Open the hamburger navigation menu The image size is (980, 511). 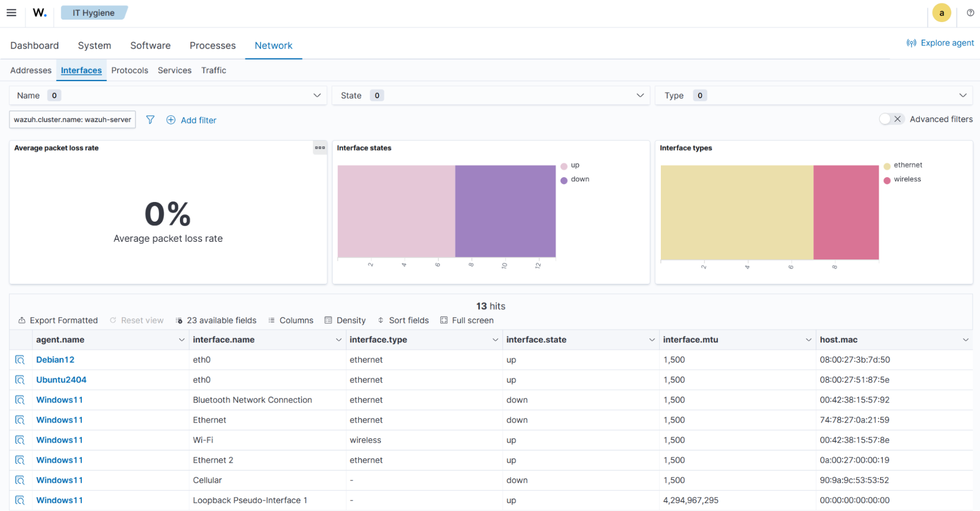tap(11, 13)
